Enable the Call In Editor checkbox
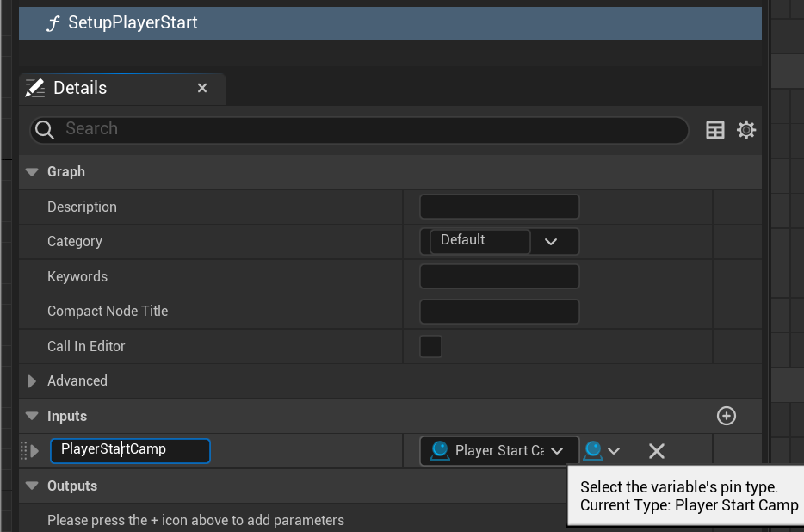The width and height of the screenshot is (804, 532). click(430, 346)
